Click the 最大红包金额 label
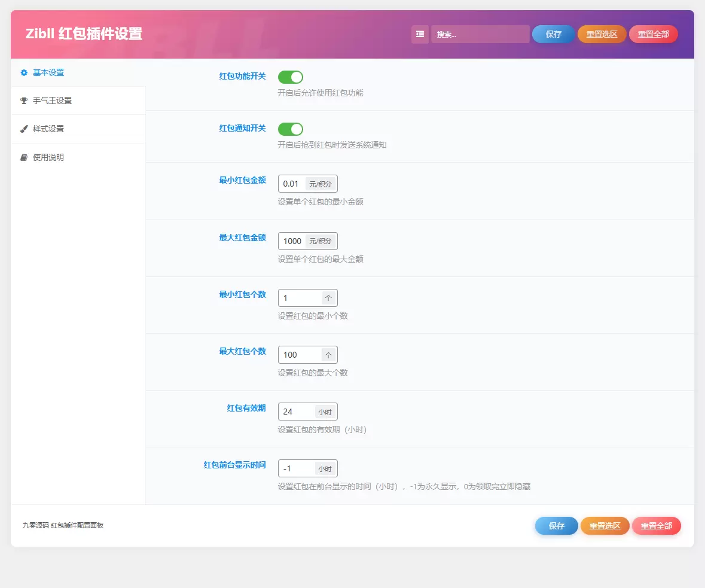Image resolution: width=705 pixels, height=588 pixels. coord(242,237)
